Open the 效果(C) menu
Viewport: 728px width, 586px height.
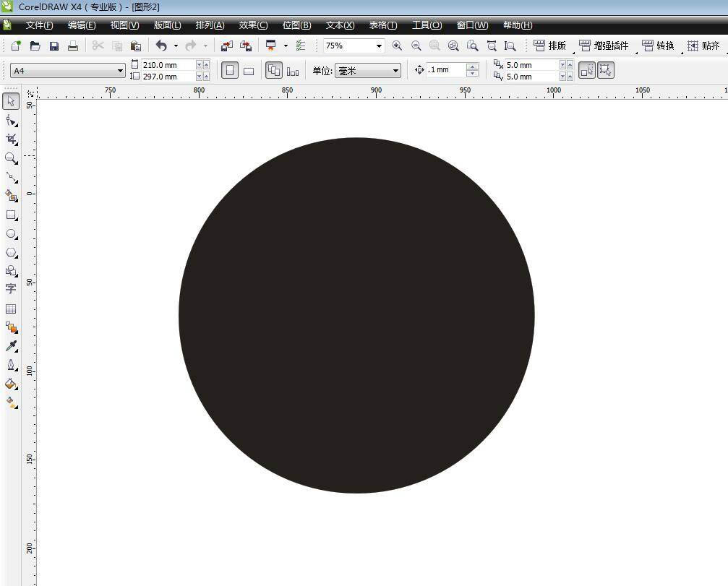point(253,25)
